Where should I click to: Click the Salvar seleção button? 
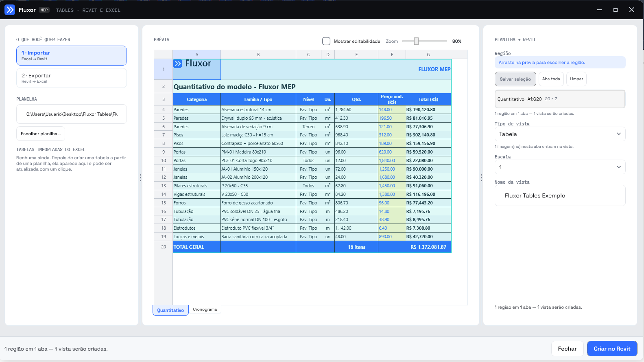[515, 79]
